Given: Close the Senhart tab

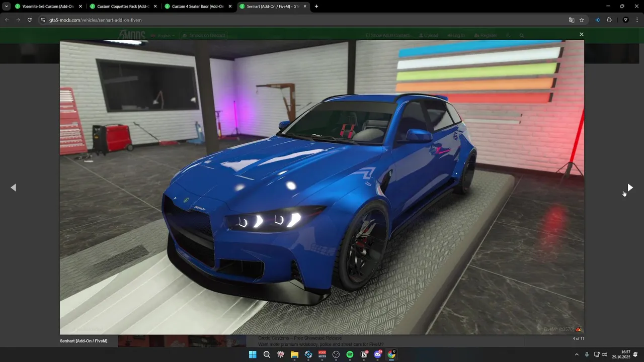Looking at the screenshot, I should (305, 7).
